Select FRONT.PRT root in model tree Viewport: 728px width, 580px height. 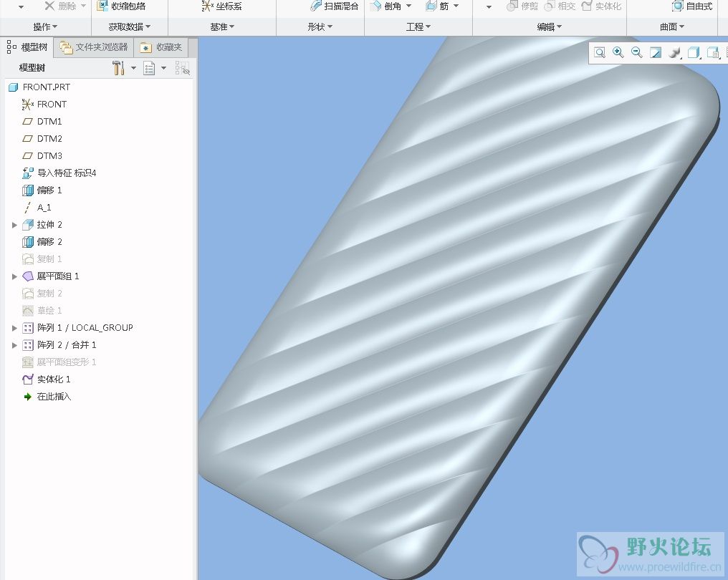(39, 87)
